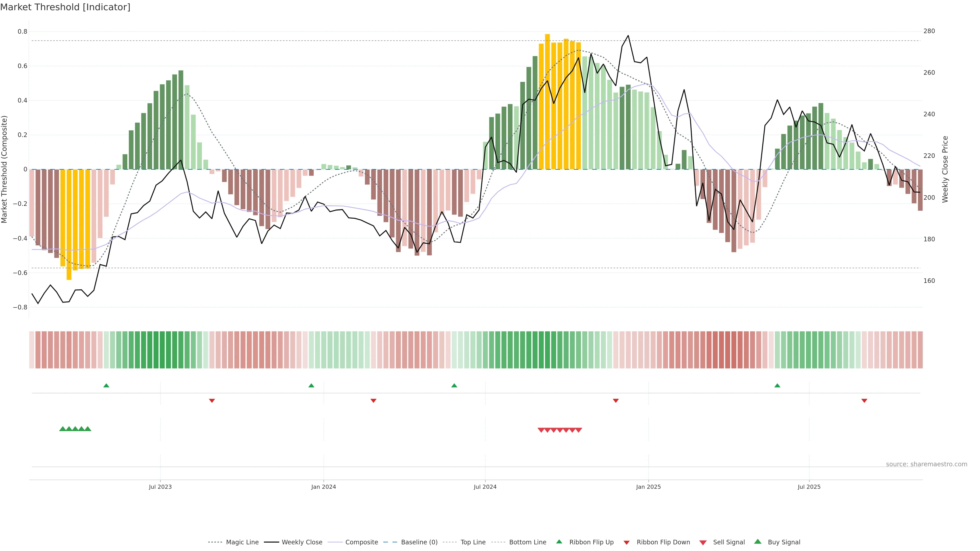Click the red flip-down triangle right after Jul 2025
The height and width of the screenshot is (551, 980).
pyautogui.click(x=864, y=400)
